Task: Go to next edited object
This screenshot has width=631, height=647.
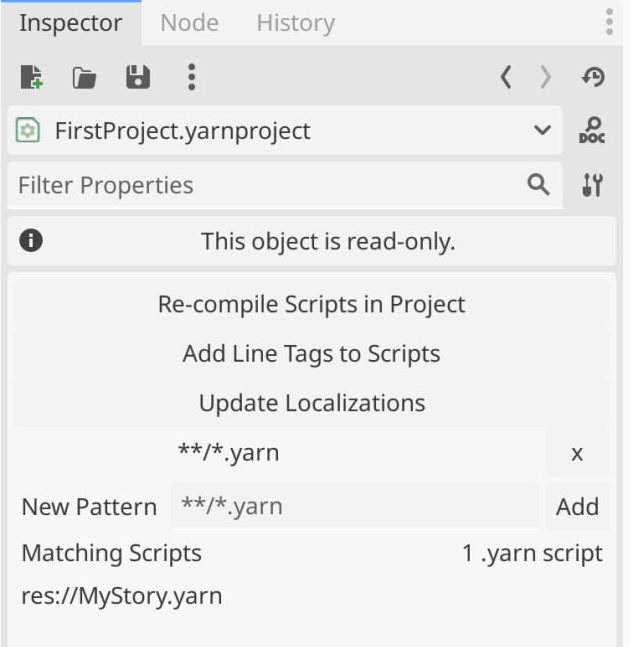Action: 545,77
